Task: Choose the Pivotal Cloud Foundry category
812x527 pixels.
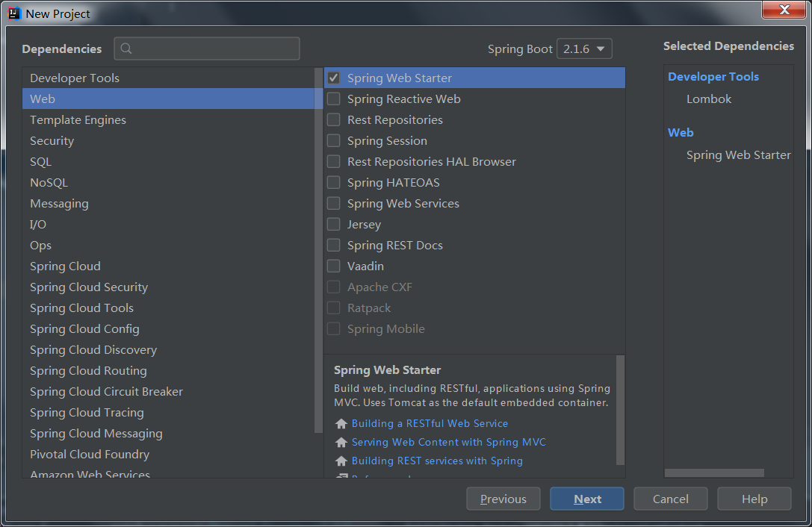Action: point(168,454)
